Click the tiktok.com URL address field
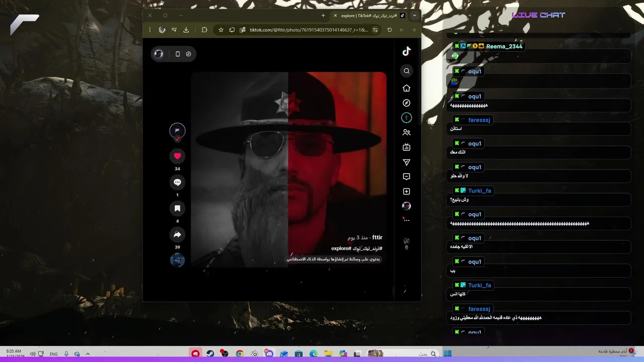Image resolution: width=644 pixels, height=362 pixels. tap(309, 30)
